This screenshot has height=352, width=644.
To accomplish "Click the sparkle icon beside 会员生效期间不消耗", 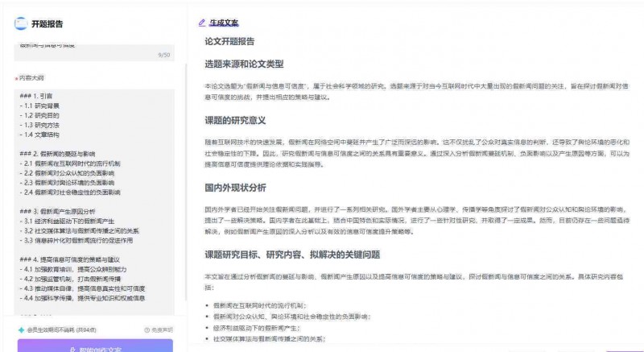I will (22, 329).
